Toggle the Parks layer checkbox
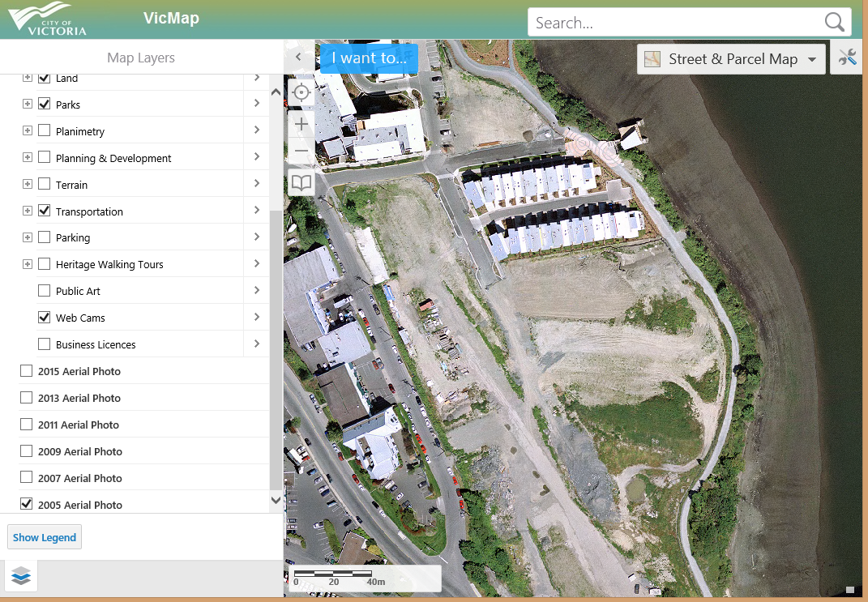Image resolution: width=868 pixels, height=602 pixels. point(45,104)
